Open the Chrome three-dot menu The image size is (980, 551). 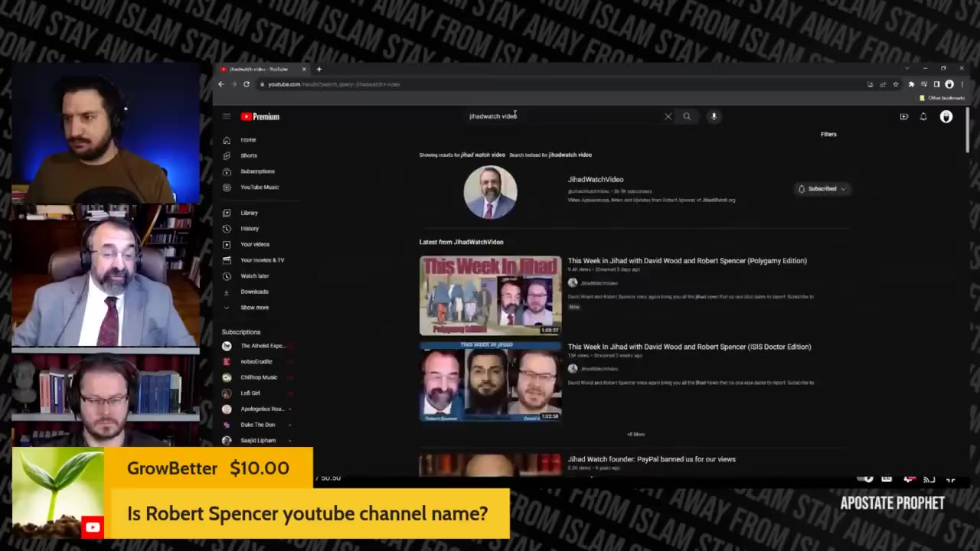pos(962,84)
